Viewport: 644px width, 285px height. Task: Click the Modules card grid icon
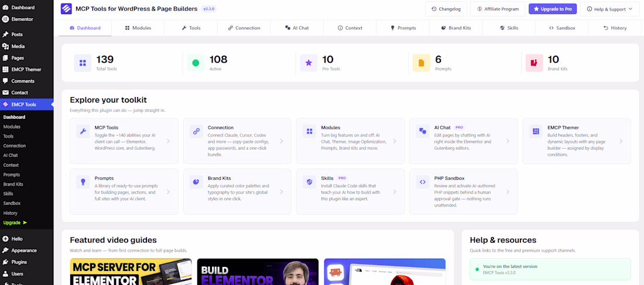point(309,132)
